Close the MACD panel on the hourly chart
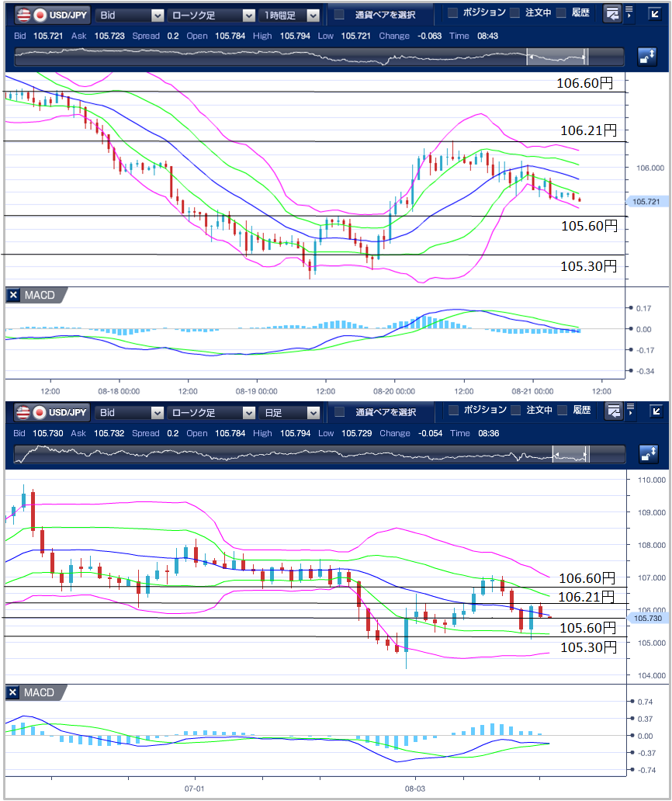 [x=13, y=296]
